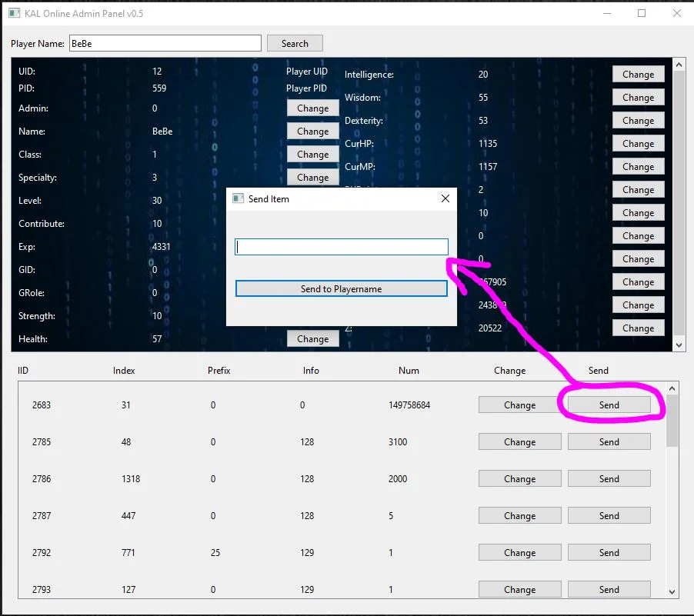Click the Send Item dialog window icon

(238, 198)
